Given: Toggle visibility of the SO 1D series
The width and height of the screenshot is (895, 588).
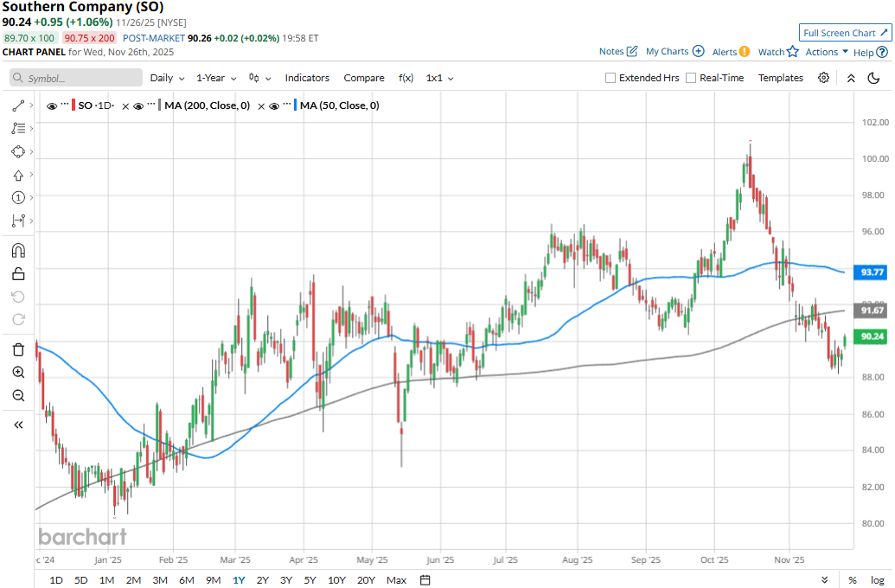Looking at the screenshot, I should click(x=52, y=106).
